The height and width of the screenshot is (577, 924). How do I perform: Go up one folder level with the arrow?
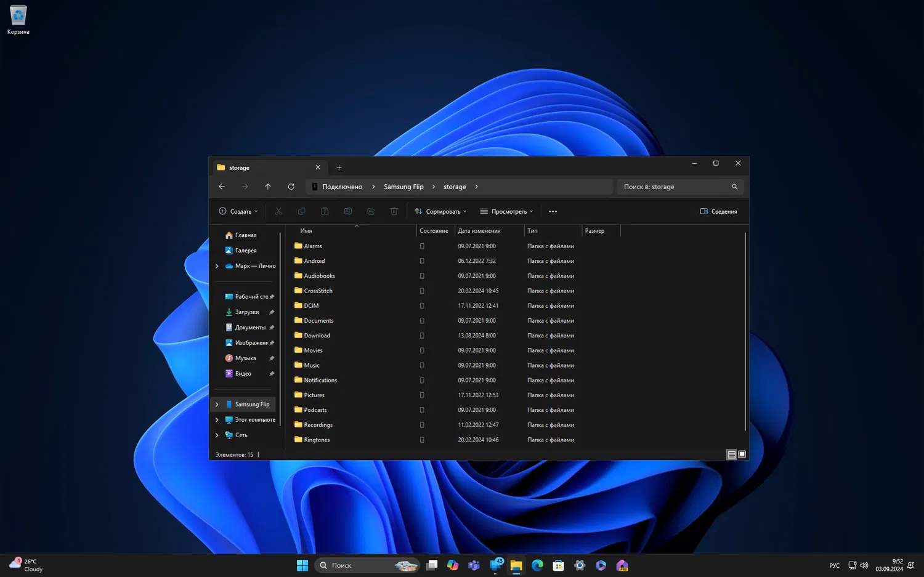(268, 187)
